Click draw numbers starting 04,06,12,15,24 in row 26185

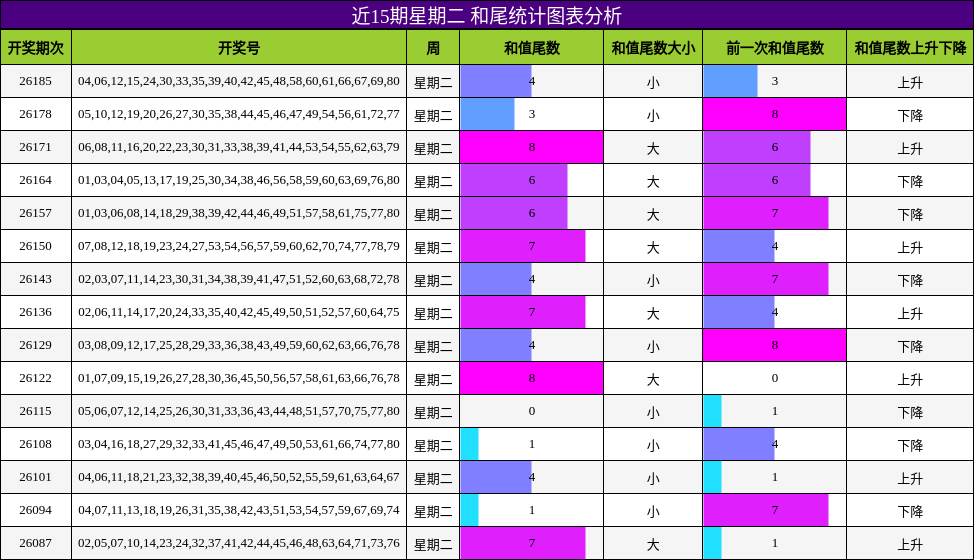tap(239, 81)
